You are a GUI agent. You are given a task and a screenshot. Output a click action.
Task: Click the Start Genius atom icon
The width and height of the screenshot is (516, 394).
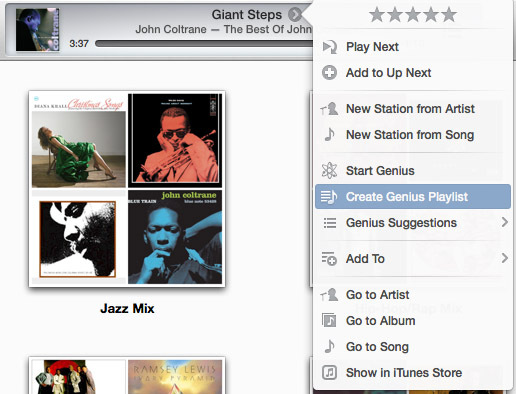(329, 170)
